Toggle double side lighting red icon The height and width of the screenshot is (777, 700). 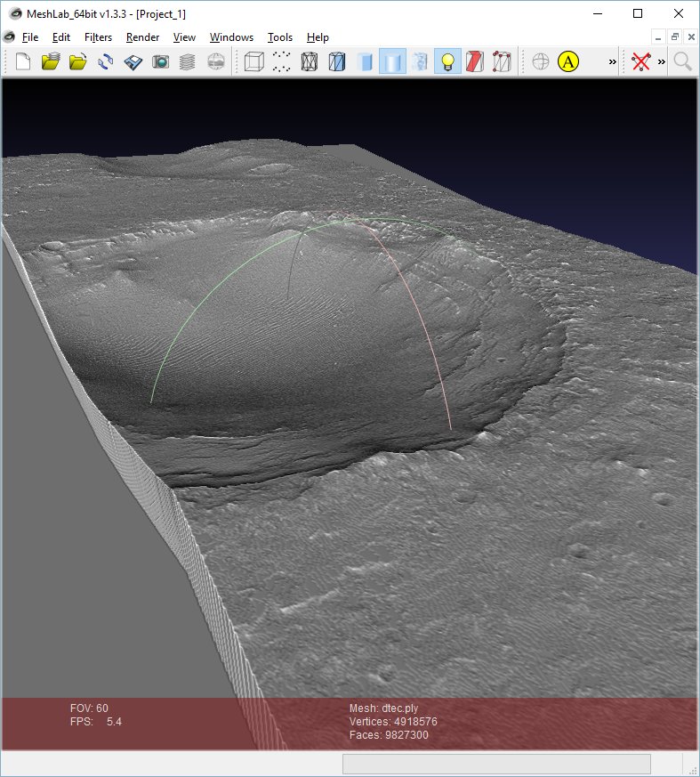coord(475,62)
